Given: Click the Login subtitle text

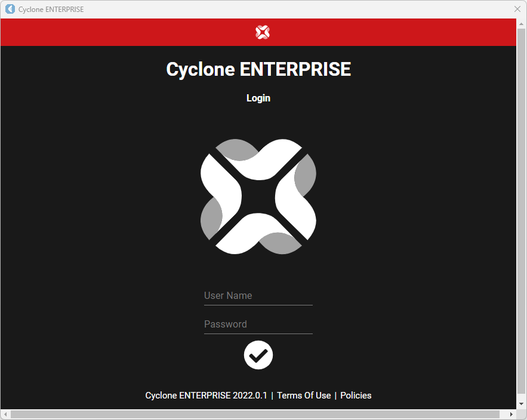Looking at the screenshot, I should coord(258,98).
